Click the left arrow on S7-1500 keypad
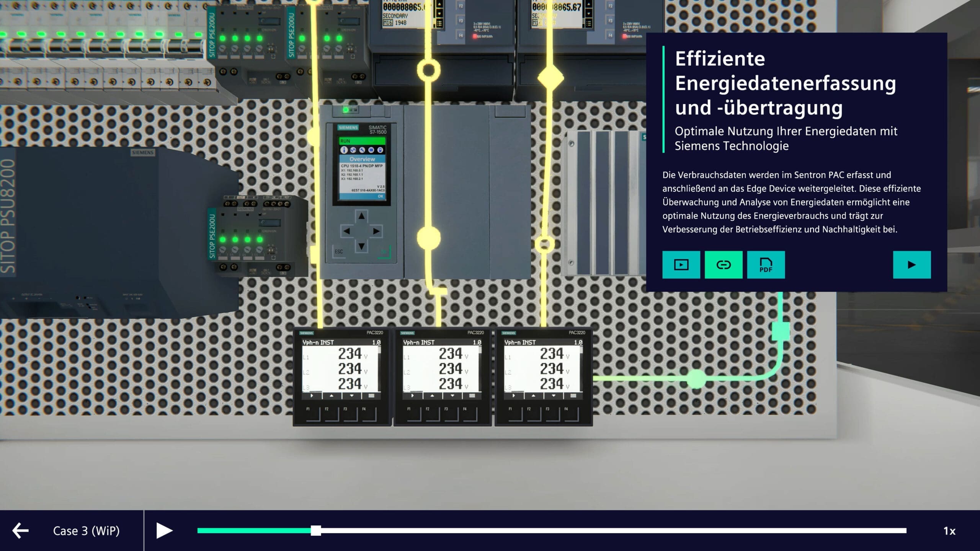980x551 pixels. [346, 231]
